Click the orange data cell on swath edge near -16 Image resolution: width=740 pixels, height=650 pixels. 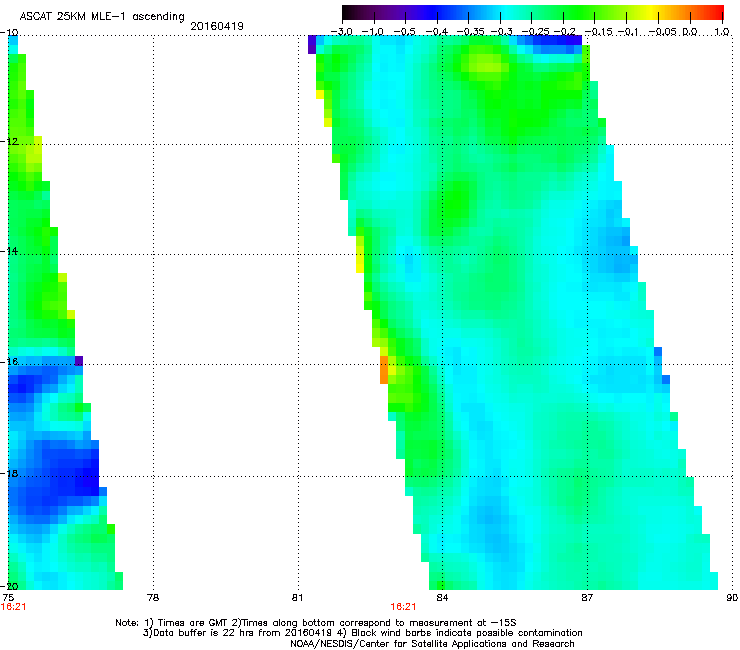[x=384, y=370]
